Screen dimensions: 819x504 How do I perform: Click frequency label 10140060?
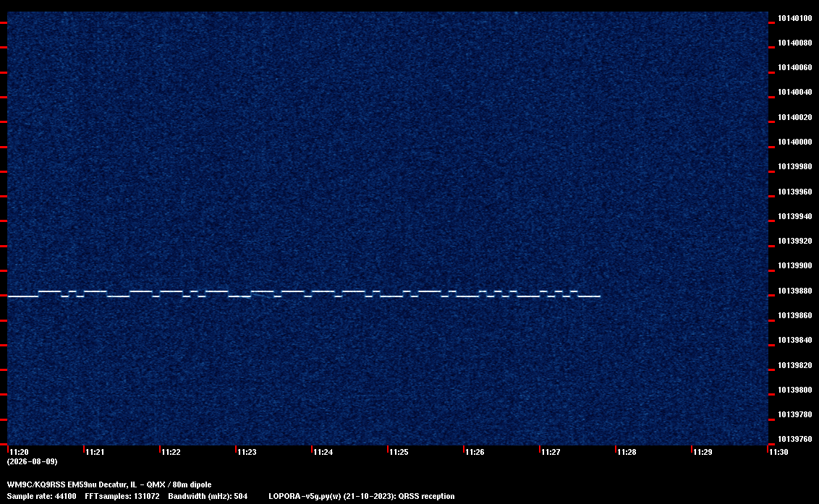tap(795, 67)
